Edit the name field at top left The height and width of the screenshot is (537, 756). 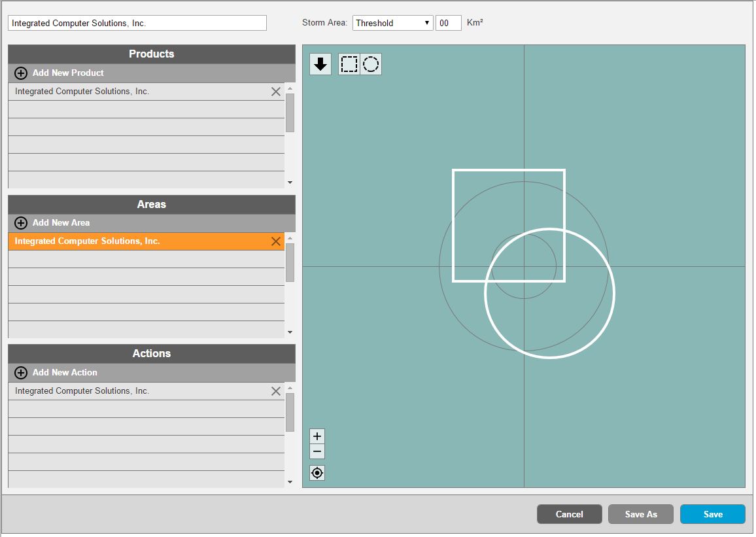[x=137, y=23]
